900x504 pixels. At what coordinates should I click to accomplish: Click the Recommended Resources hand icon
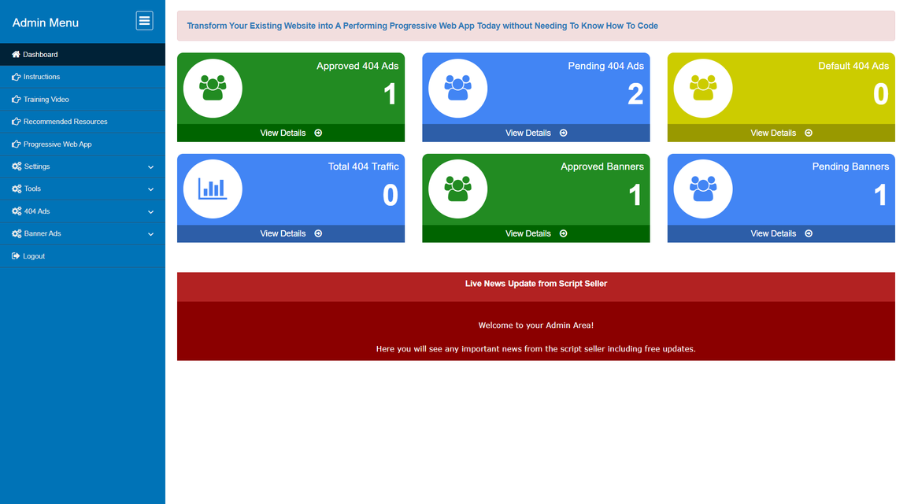16,122
